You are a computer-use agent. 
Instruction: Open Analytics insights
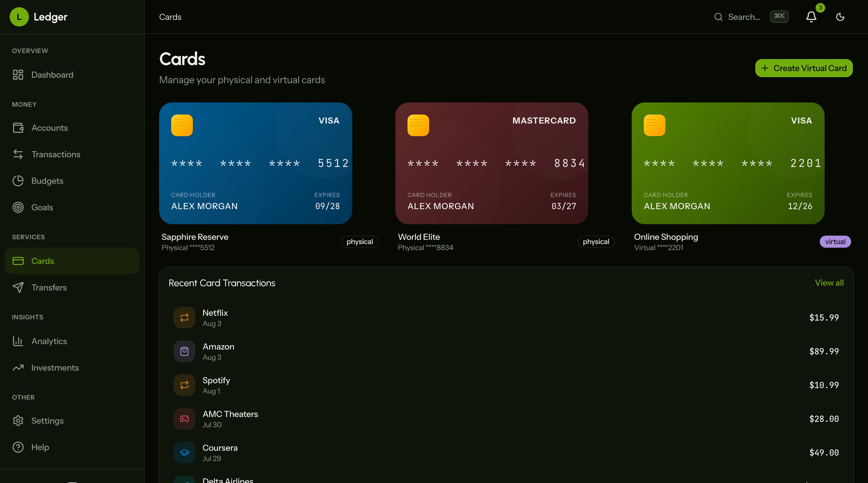click(x=72, y=341)
